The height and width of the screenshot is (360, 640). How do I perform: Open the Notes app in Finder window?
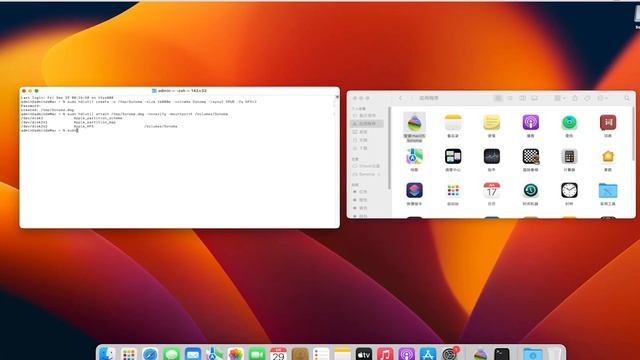click(x=453, y=122)
